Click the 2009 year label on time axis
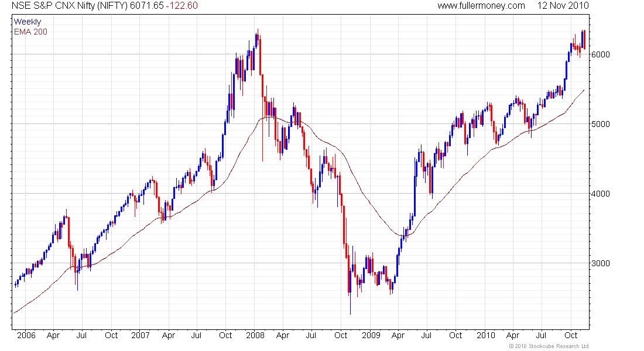 pyautogui.click(x=371, y=335)
